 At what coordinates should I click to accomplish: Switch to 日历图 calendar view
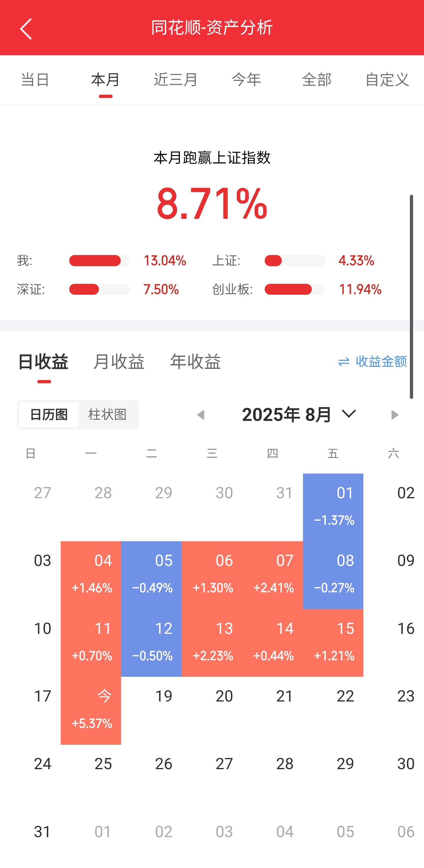(x=49, y=414)
